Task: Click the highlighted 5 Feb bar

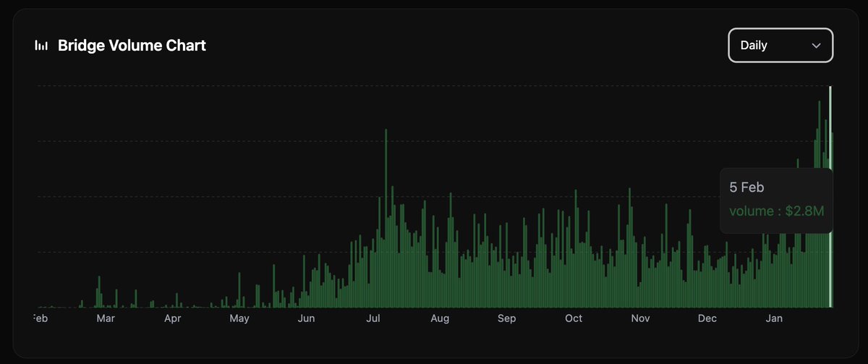Action: (830, 197)
